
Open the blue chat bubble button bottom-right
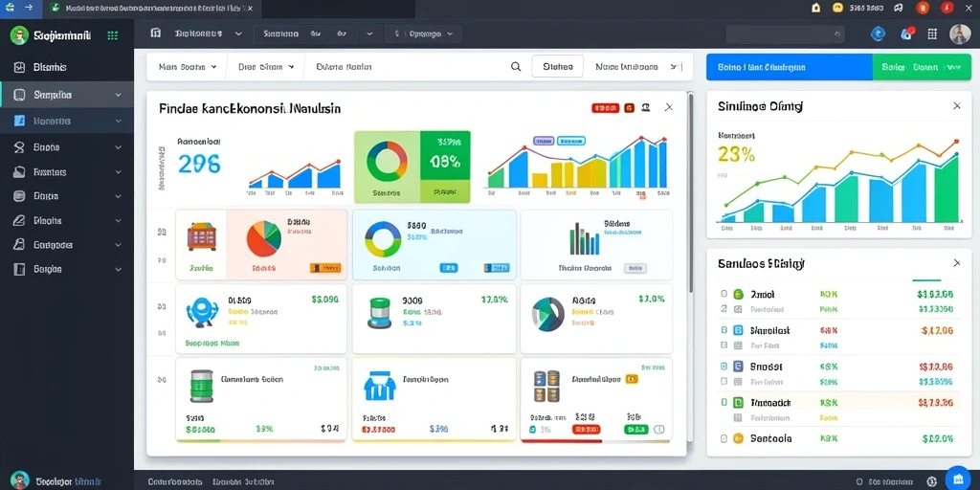(957, 479)
